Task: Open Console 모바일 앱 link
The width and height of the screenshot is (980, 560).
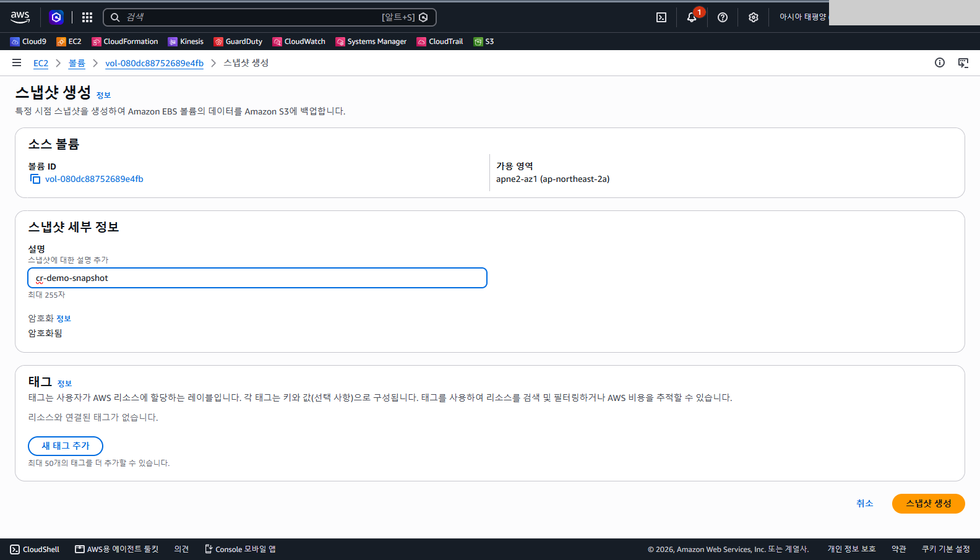Action: tap(240, 549)
